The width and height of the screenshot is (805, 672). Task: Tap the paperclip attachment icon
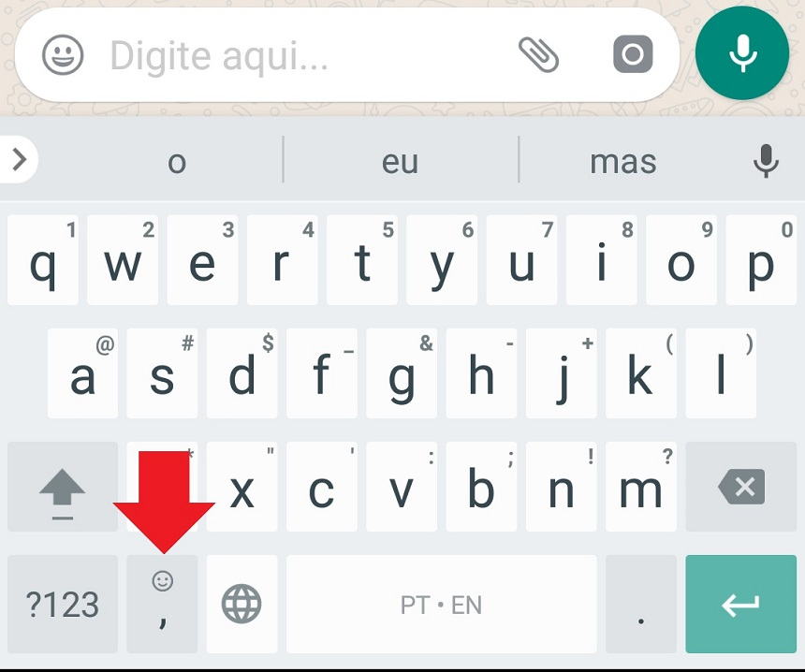[x=538, y=54]
